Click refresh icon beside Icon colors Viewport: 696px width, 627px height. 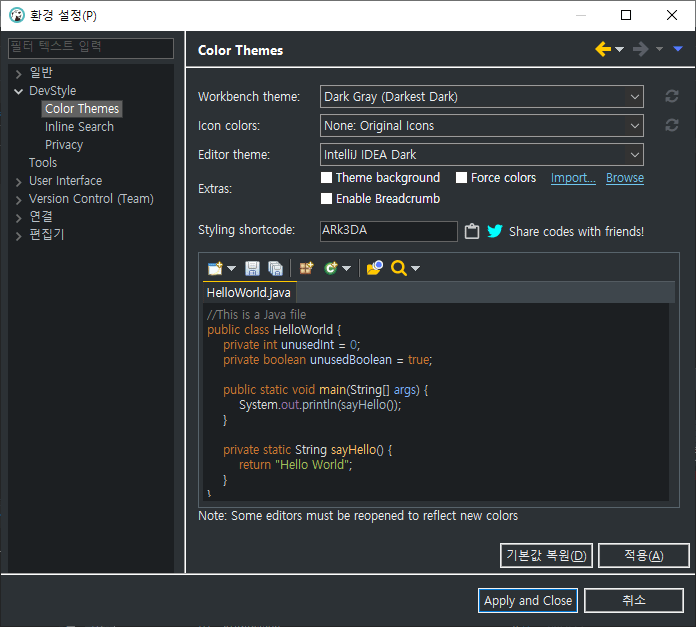click(x=672, y=126)
